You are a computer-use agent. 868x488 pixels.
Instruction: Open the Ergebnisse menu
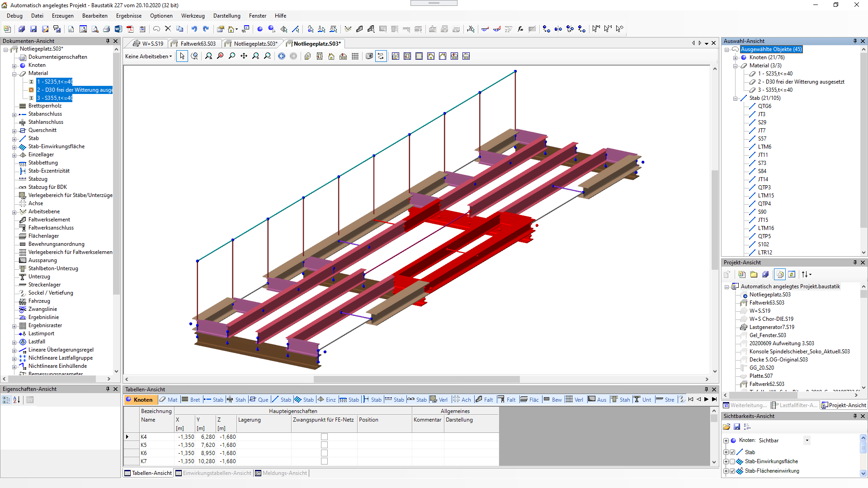129,16
